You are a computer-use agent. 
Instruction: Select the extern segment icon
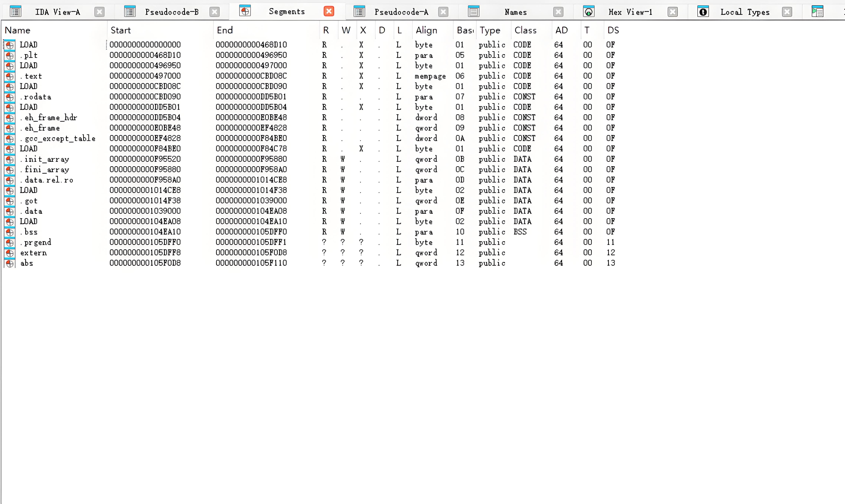[x=9, y=253]
